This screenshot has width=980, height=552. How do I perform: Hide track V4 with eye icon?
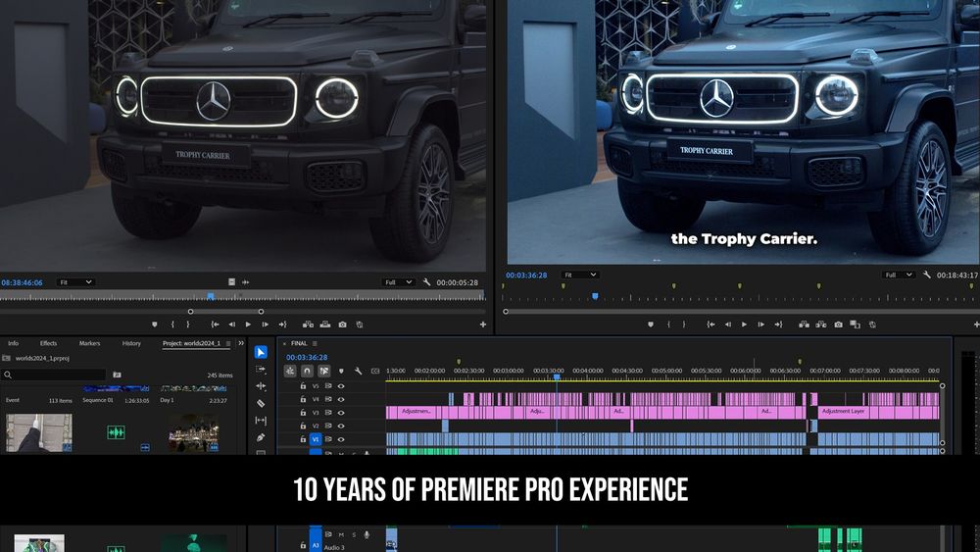[341, 399]
